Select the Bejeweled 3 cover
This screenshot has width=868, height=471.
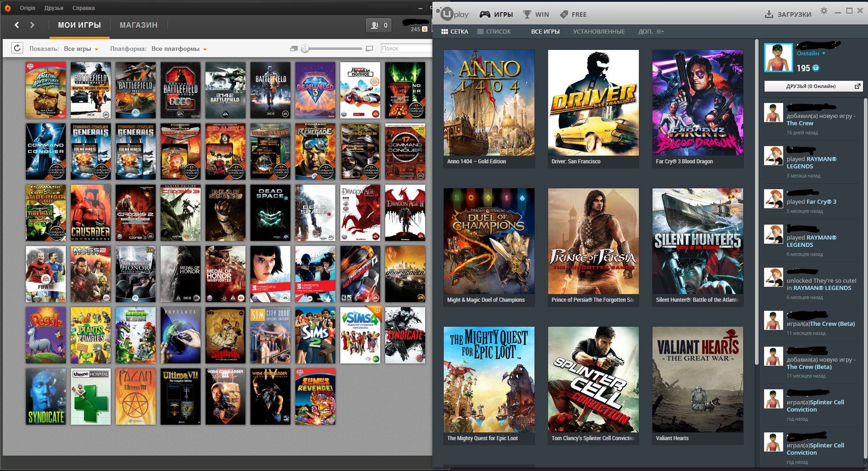click(x=315, y=90)
